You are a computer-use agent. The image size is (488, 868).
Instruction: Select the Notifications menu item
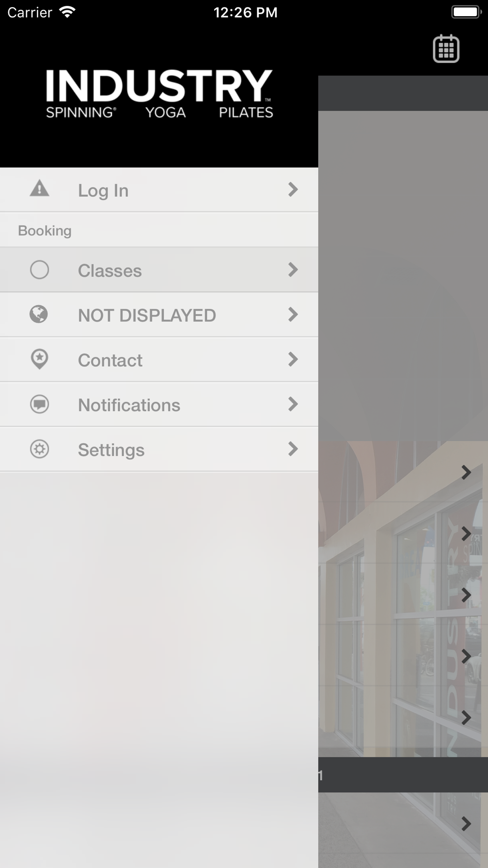coord(159,405)
